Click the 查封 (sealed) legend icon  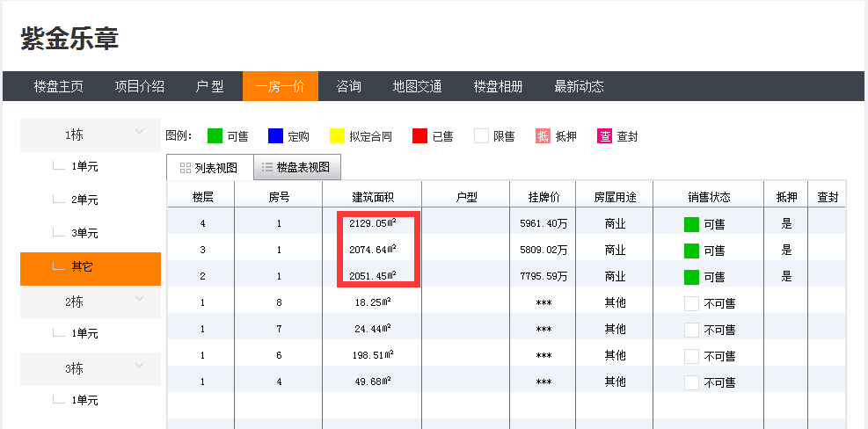(x=605, y=136)
